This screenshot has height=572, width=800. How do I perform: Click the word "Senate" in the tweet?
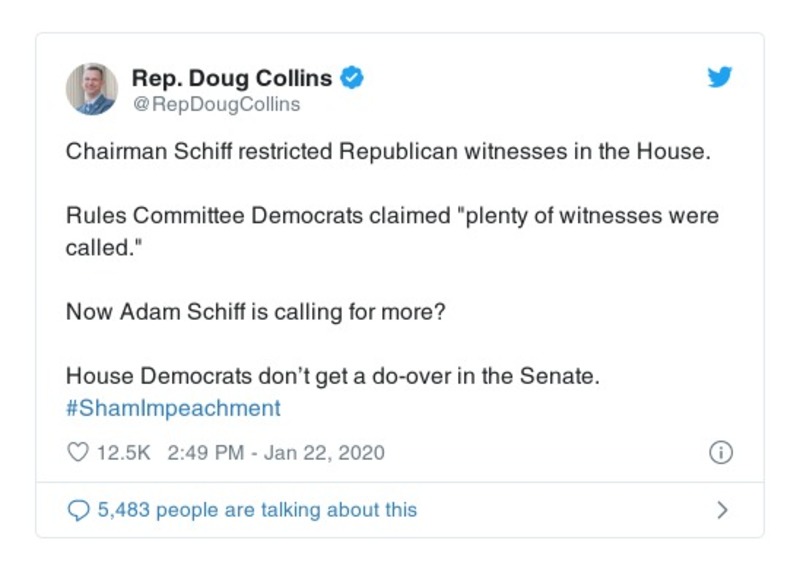coord(561,376)
